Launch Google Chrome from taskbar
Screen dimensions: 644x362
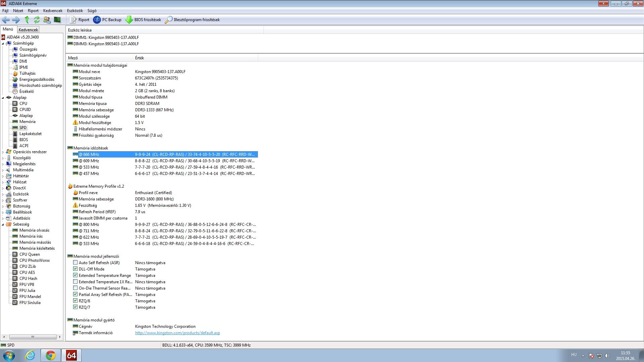(51, 355)
